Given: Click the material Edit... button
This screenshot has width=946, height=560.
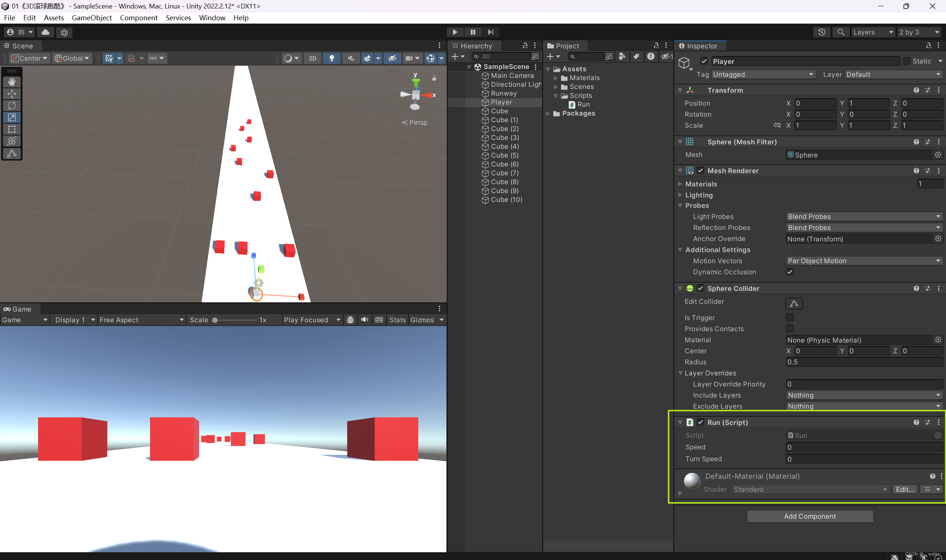Looking at the screenshot, I should pos(904,489).
